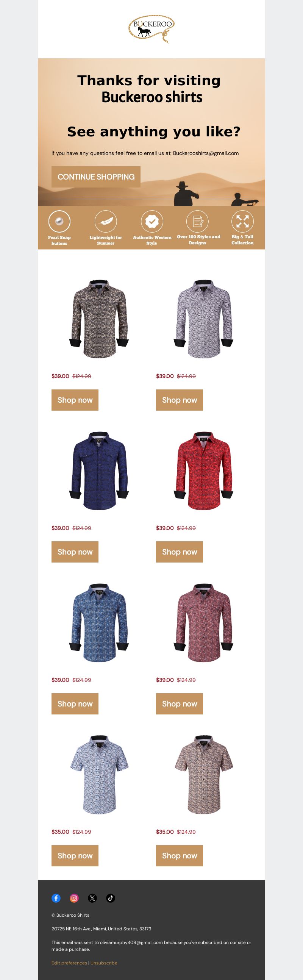The height and width of the screenshot is (980, 303).
Task: Click the Over 100 Styles and Designs icon
Action: click(197, 221)
